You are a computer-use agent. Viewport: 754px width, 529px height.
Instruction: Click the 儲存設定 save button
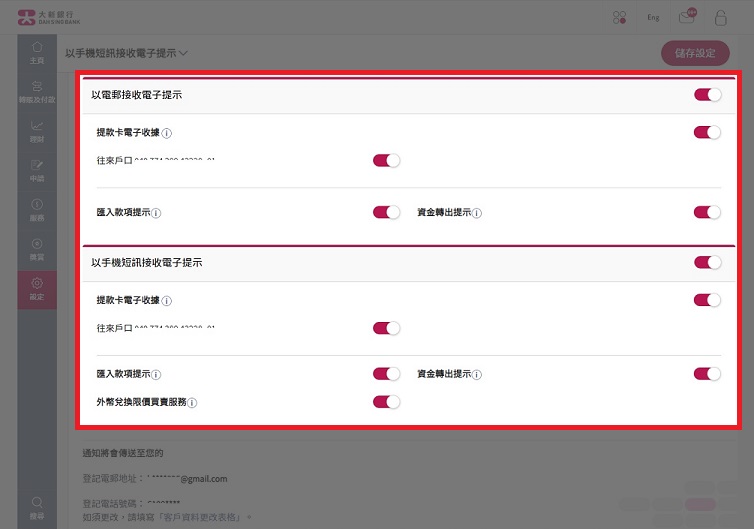click(695, 53)
